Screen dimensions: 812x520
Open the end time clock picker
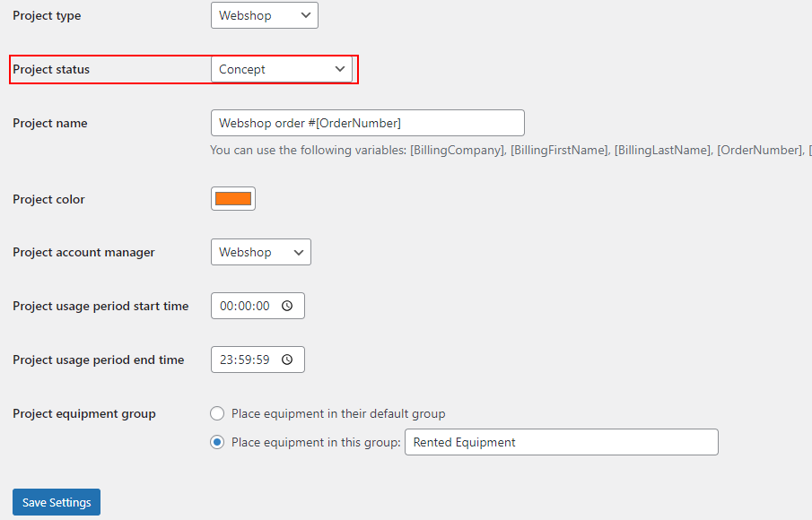(x=287, y=360)
